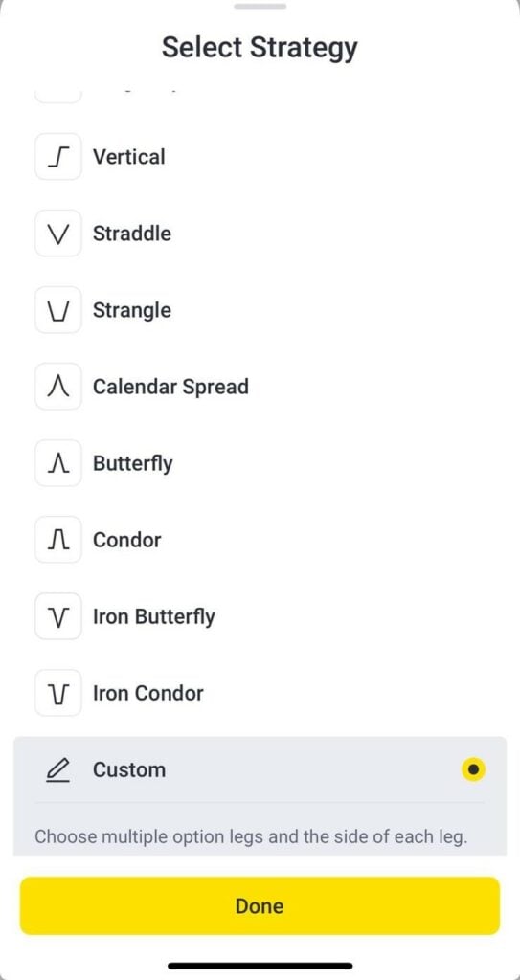Screen dimensions: 520x980
Task: Tap the Calendar Spread icon
Action: pos(58,387)
